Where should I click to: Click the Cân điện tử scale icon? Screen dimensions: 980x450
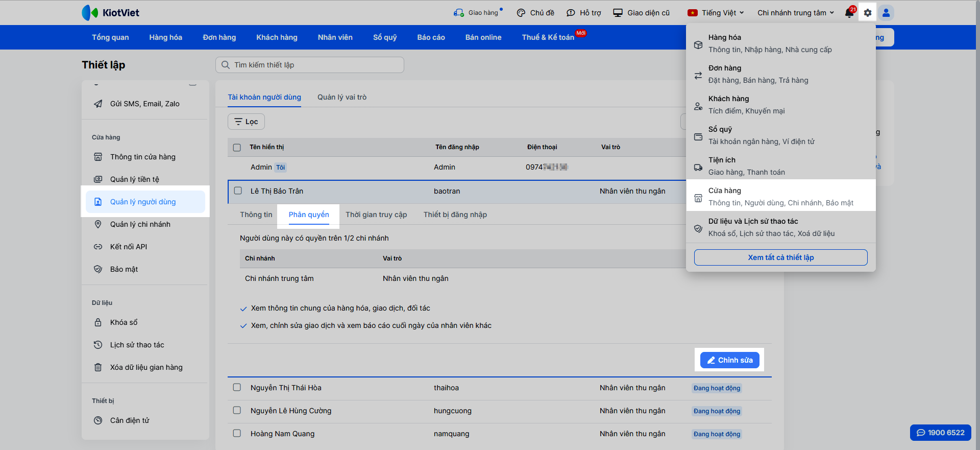pyautogui.click(x=98, y=420)
